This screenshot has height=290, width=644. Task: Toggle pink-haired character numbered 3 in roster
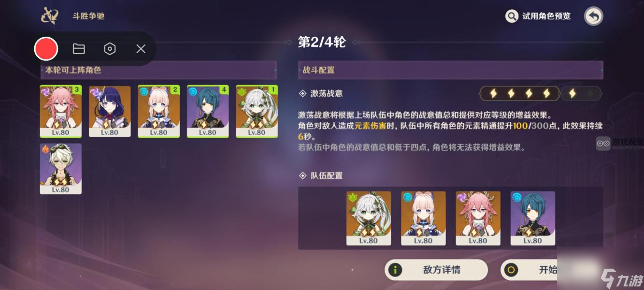(61, 112)
